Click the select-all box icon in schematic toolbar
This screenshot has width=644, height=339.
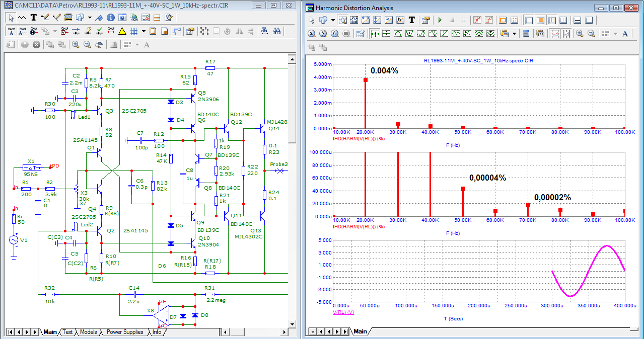pos(204,31)
